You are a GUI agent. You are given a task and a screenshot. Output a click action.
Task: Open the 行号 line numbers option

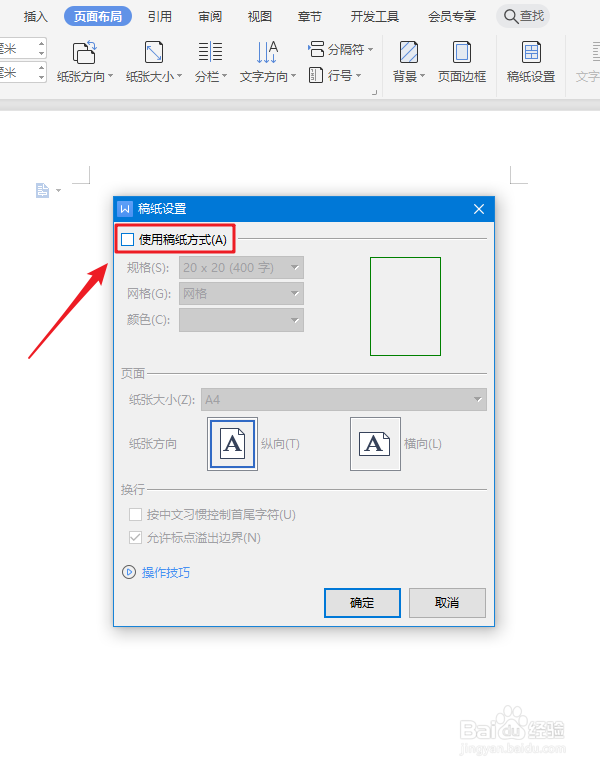coord(335,75)
